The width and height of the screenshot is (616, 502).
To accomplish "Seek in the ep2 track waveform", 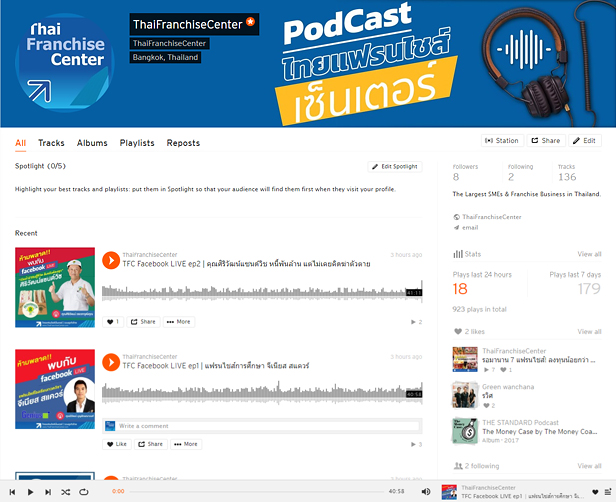I will pos(262,293).
